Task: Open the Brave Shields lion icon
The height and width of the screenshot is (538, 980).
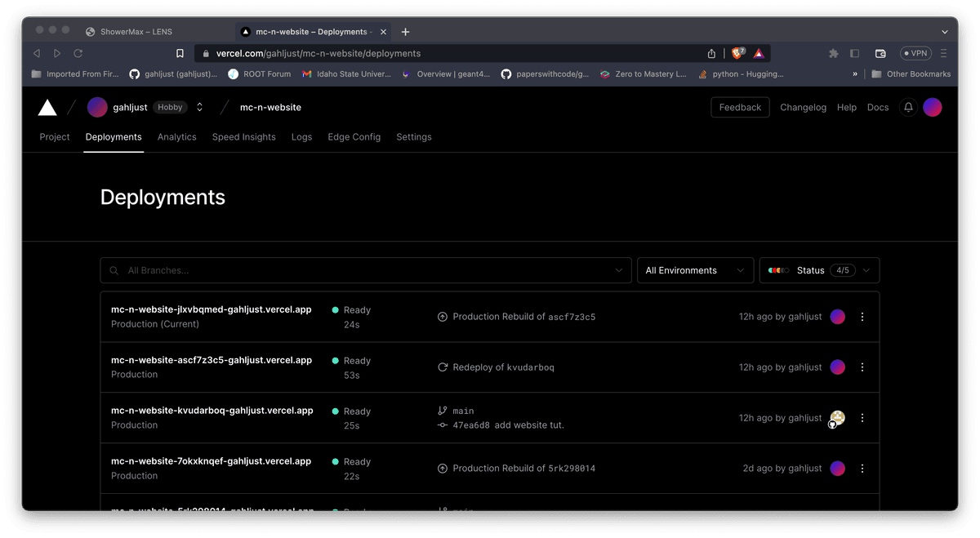Action: [x=738, y=53]
